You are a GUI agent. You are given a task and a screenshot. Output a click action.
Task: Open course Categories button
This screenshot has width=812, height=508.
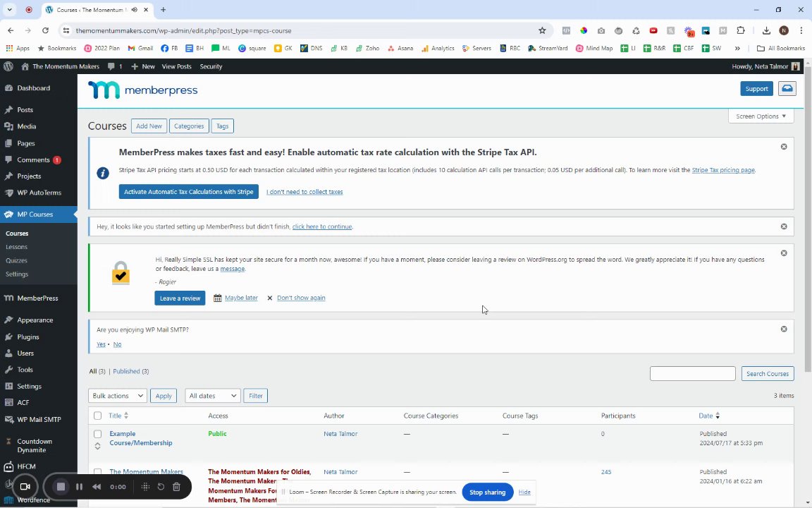point(189,126)
